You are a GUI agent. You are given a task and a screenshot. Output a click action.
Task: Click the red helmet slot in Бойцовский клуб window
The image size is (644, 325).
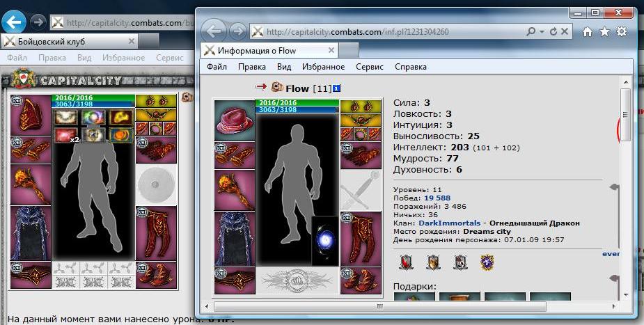click(x=31, y=116)
